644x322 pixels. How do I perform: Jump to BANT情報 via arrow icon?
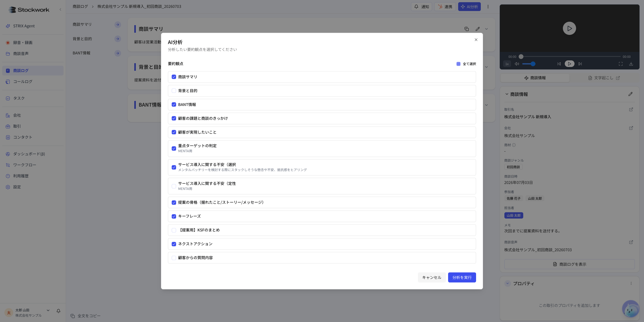click(x=118, y=53)
